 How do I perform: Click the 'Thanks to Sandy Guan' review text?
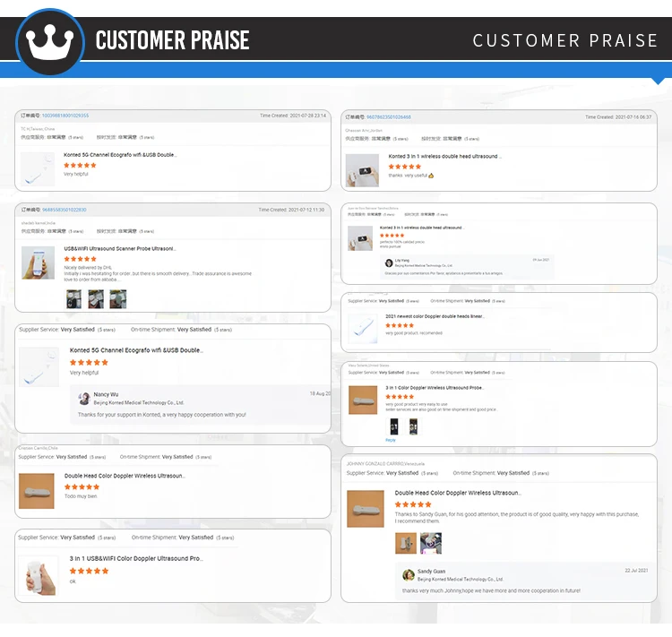[x=517, y=518]
